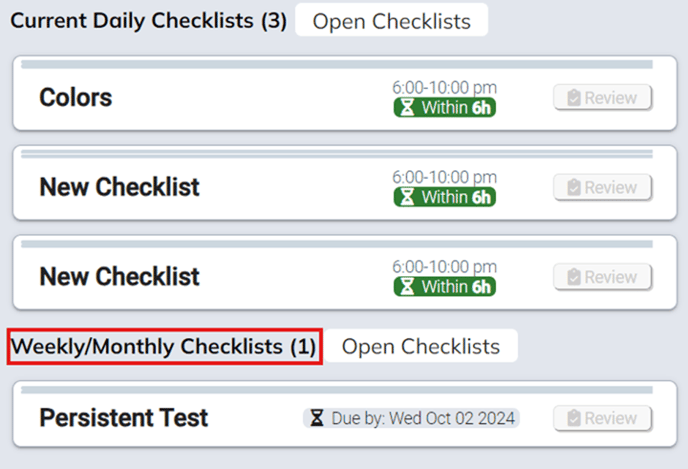Click hourglass icon on Colors checklist badge
The image size is (688, 469).
[x=408, y=108]
